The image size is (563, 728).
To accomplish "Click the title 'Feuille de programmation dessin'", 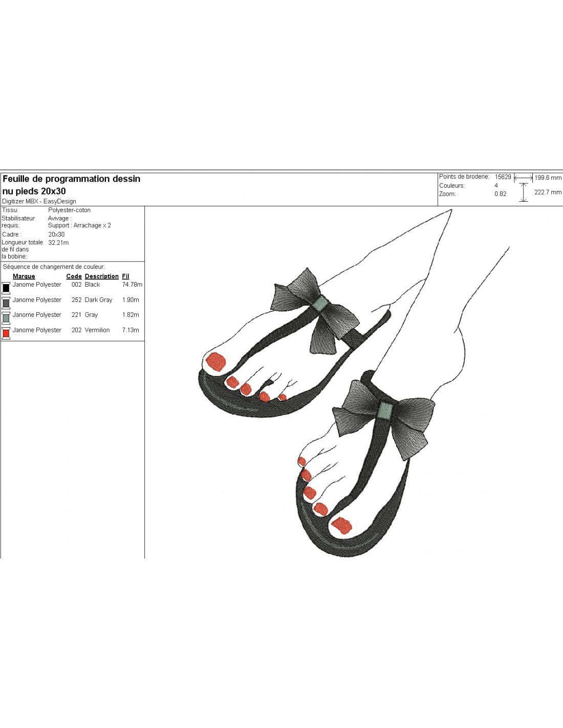I will point(72,179).
